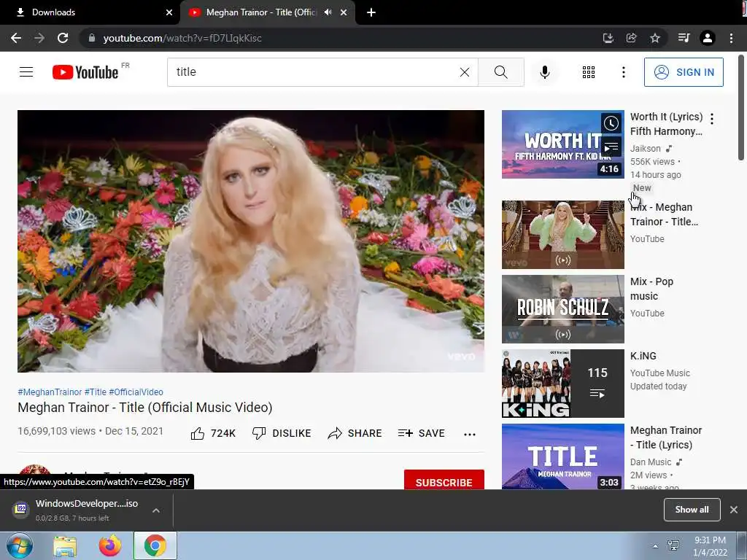Open Windows Explorer from taskbar
This screenshot has width=747, height=560.
pos(65,546)
